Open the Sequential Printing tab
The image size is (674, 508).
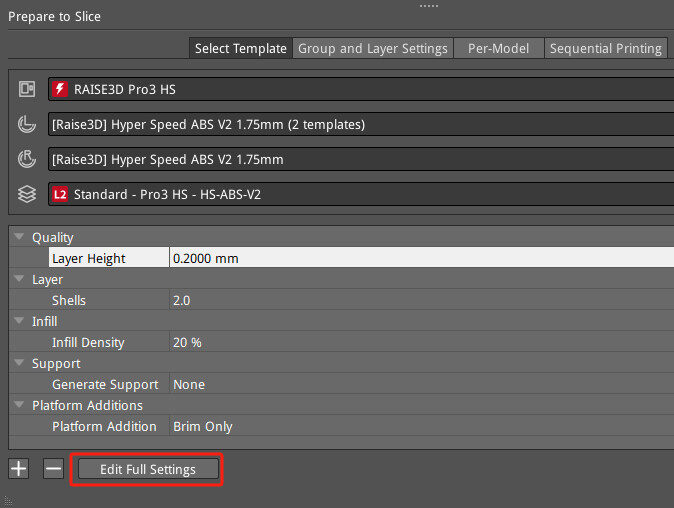(x=606, y=48)
